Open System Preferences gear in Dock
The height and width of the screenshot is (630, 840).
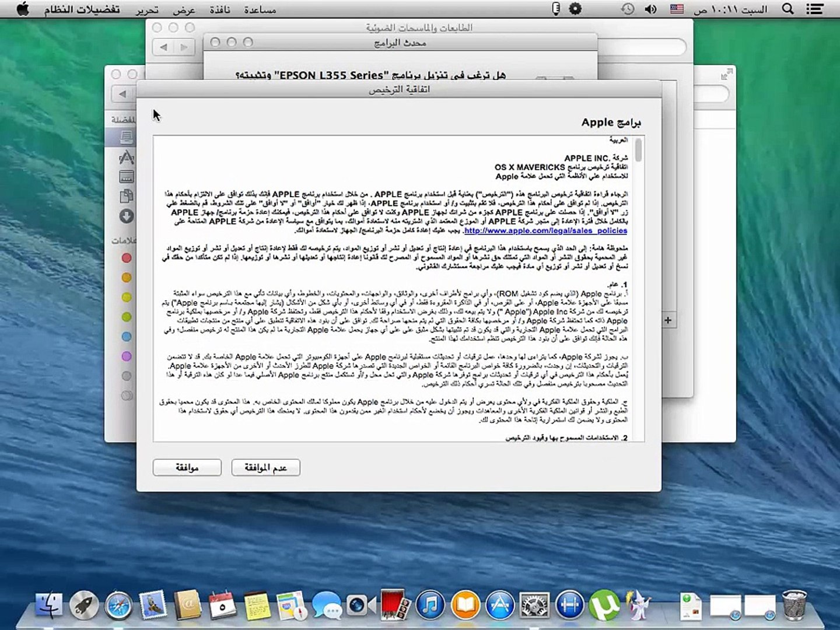pyautogui.click(x=534, y=605)
